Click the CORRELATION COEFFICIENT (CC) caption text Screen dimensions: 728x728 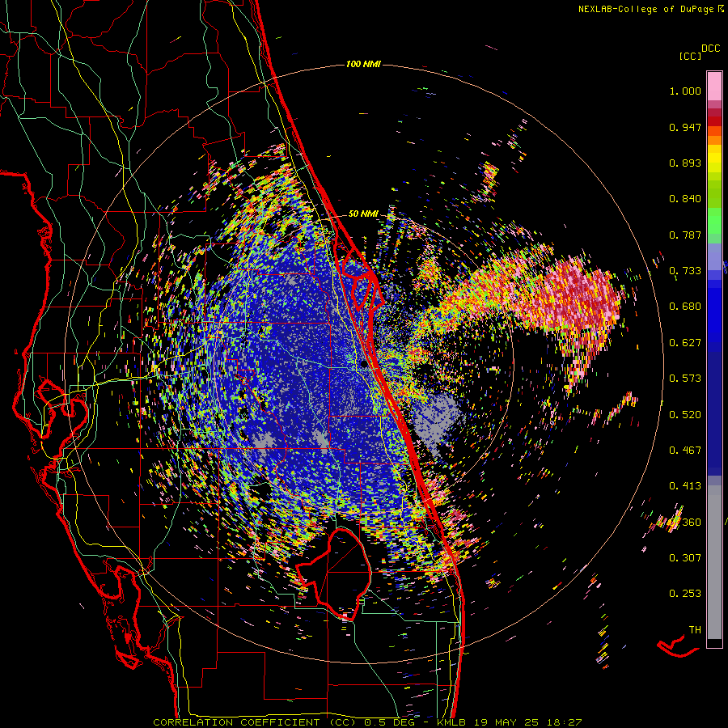coord(255,722)
